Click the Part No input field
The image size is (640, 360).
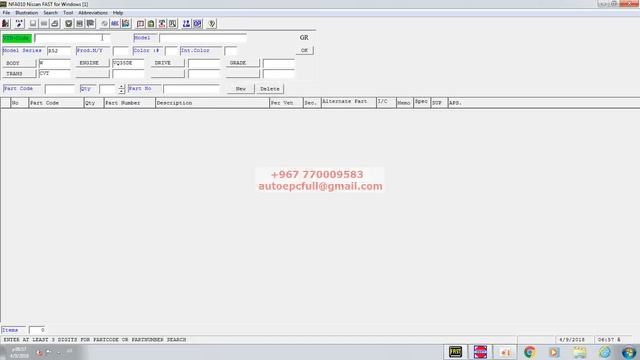pos(191,89)
